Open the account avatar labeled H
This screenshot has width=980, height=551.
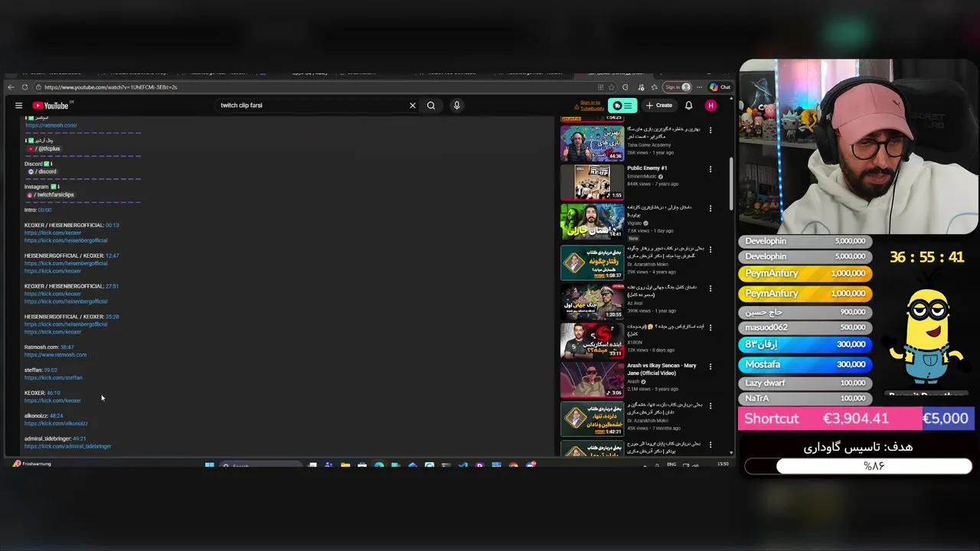710,106
